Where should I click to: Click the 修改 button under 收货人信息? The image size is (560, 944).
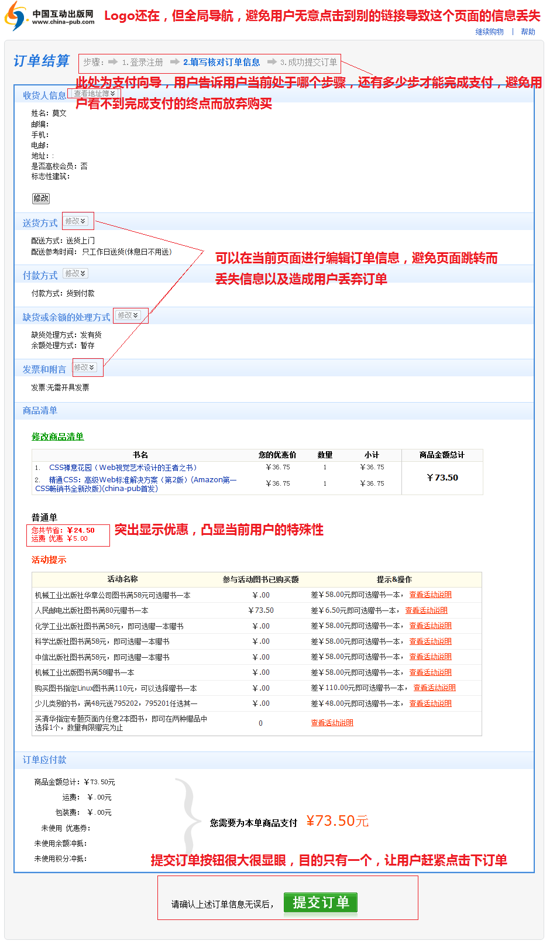pyautogui.click(x=41, y=198)
